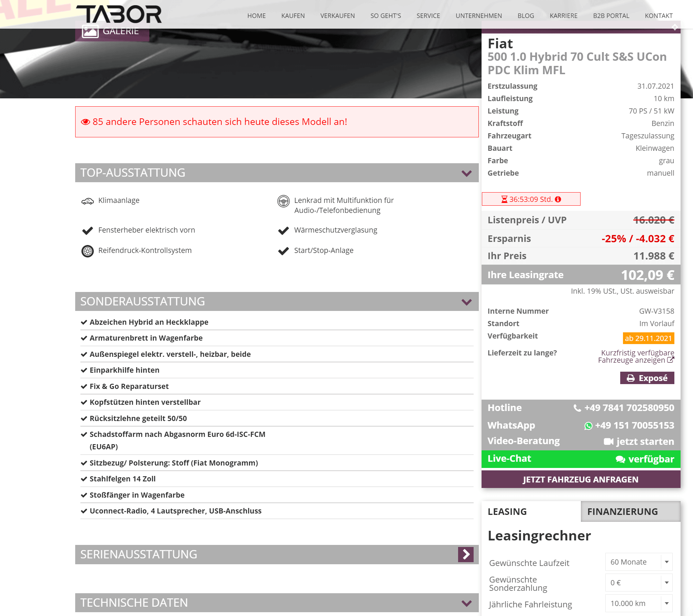Screen dimensions: 693x616
Task: Click the chat bubbles icon in Live-Chat
Action: [x=620, y=459]
